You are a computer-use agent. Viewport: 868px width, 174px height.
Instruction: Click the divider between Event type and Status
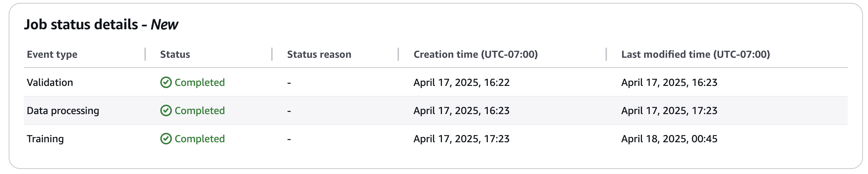(x=145, y=55)
